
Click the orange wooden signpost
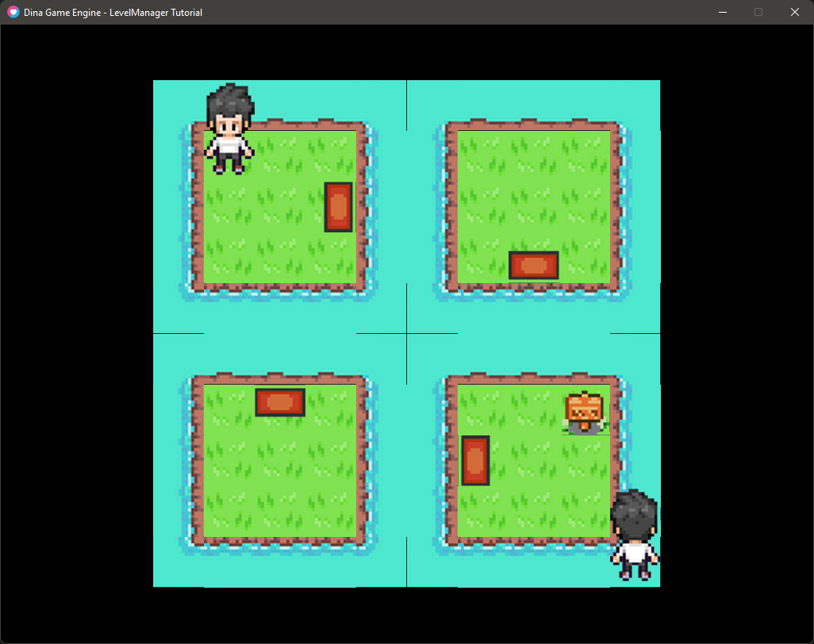[585, 412]
